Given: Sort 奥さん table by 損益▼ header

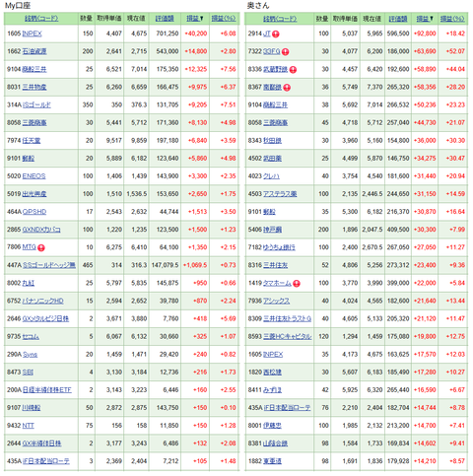Looking at the screenshot, I should click(425, 19).
